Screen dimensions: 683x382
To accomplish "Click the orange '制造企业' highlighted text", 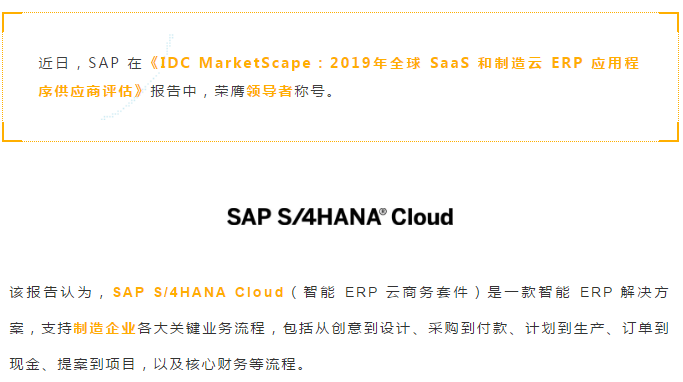I will [x=105, y=328].
